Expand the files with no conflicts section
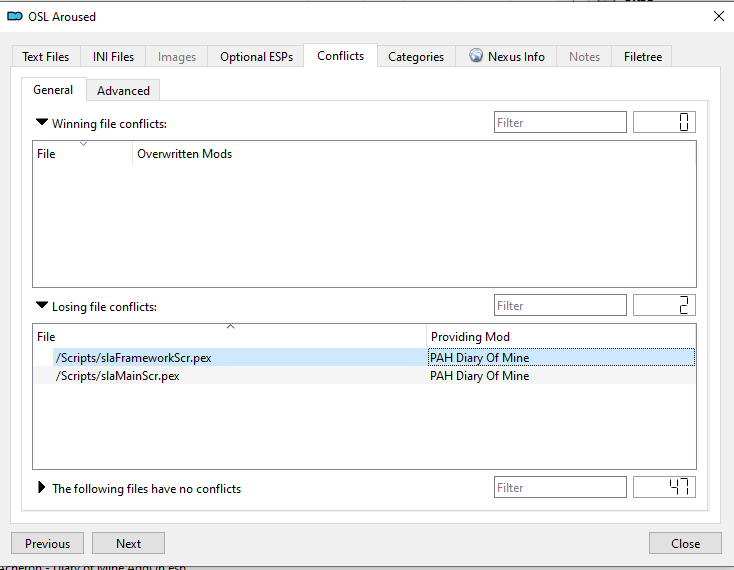Screen dimensions: 734x570 pyautogui.click(x=42, y=488)
